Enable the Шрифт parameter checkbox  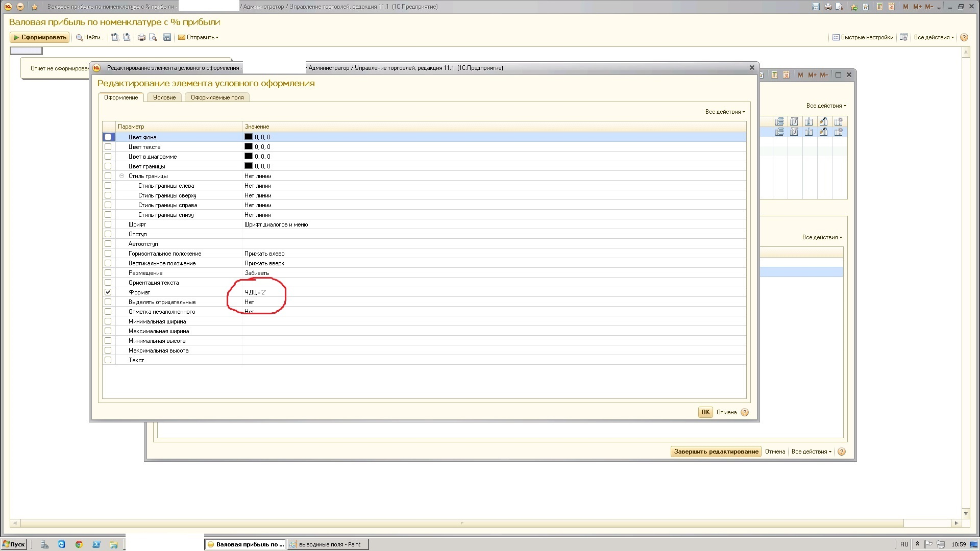click(108, 224)
